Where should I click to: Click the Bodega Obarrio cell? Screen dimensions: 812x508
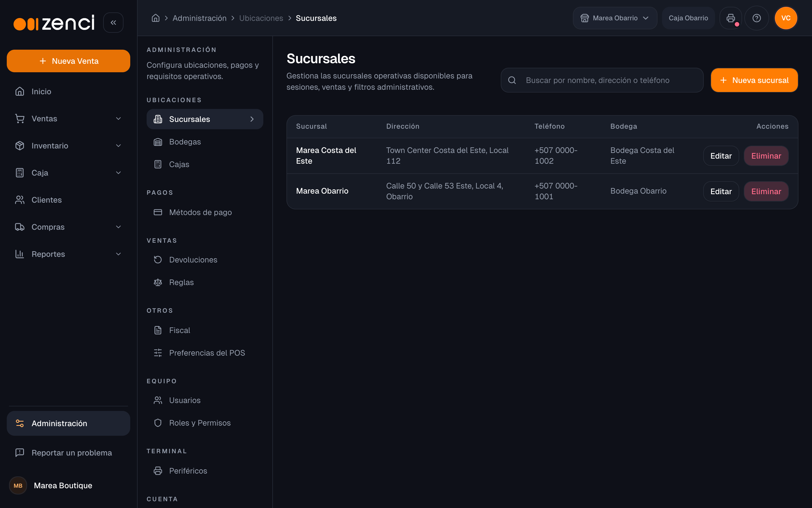coord(638,191)
